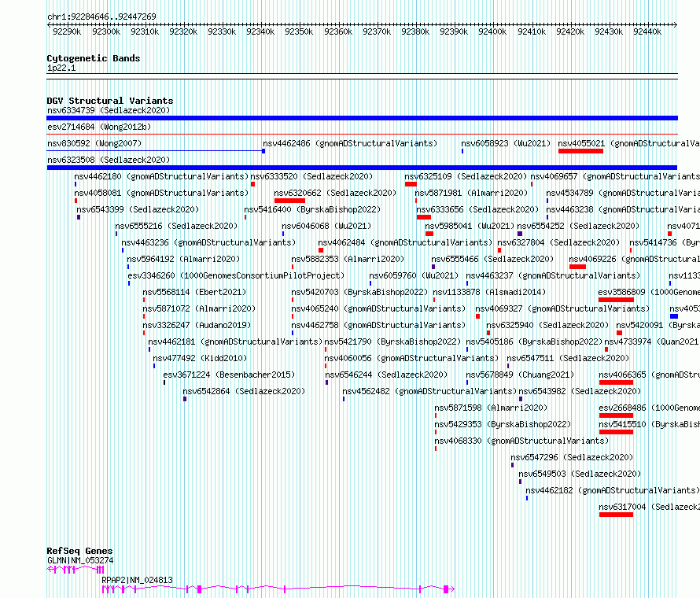Open nsv5871072 (Almarri2020) label
Viewport: 700px width, 598px height.
(x=199, y=308)
